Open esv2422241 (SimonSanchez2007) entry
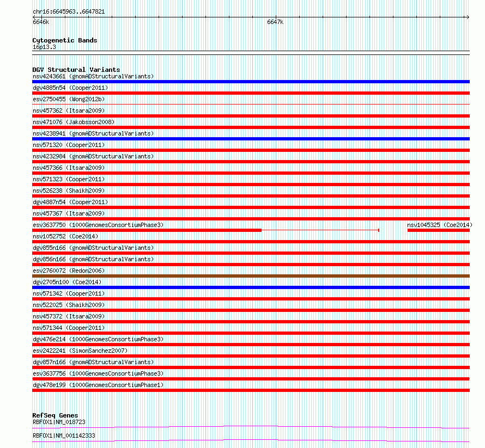This screenshot has height=448, width=485. (80, 351)
